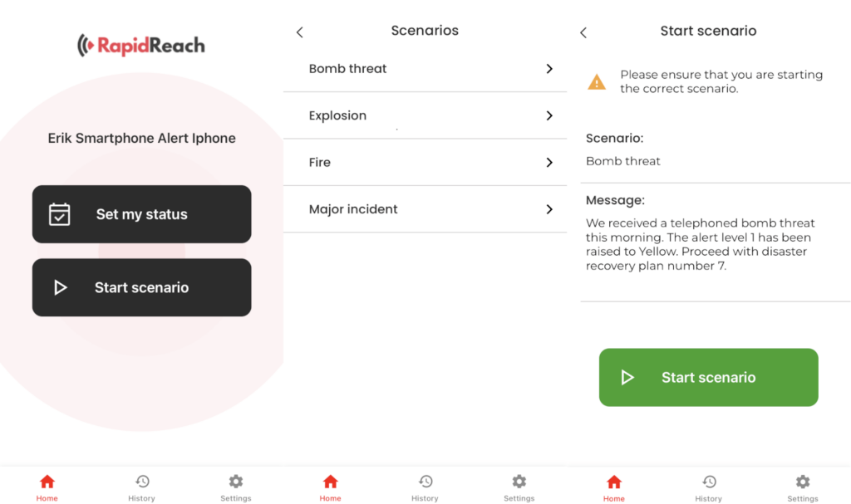Tap the back arrow beside the Scenarios title
851x504 pixels.
pyautogui.click(x=300, y=32)
